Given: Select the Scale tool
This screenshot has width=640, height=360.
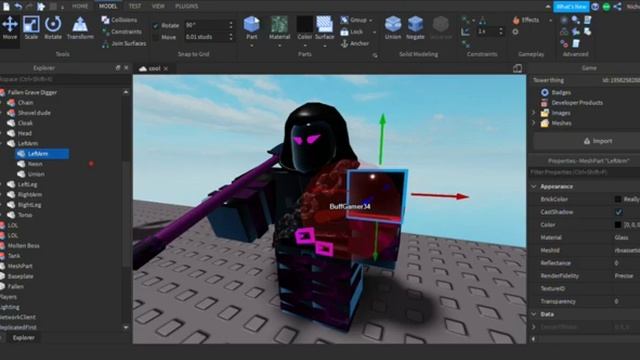Looking at the screenshot, I should coord(31,28).
